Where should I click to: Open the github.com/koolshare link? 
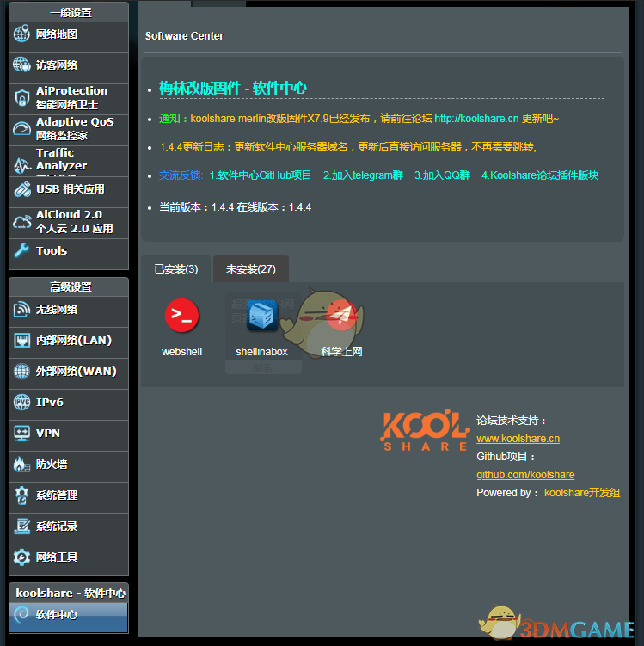[x=525, y=475]
